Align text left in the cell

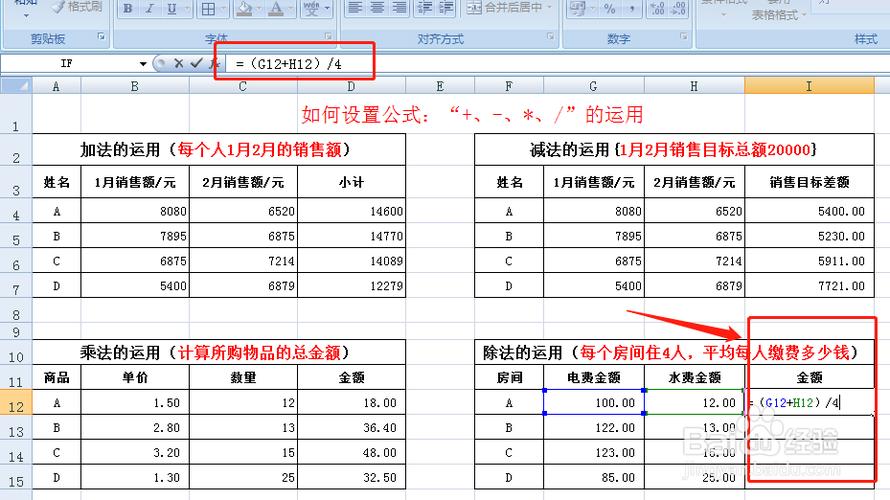pyautogui.click(x=355, y=8)
